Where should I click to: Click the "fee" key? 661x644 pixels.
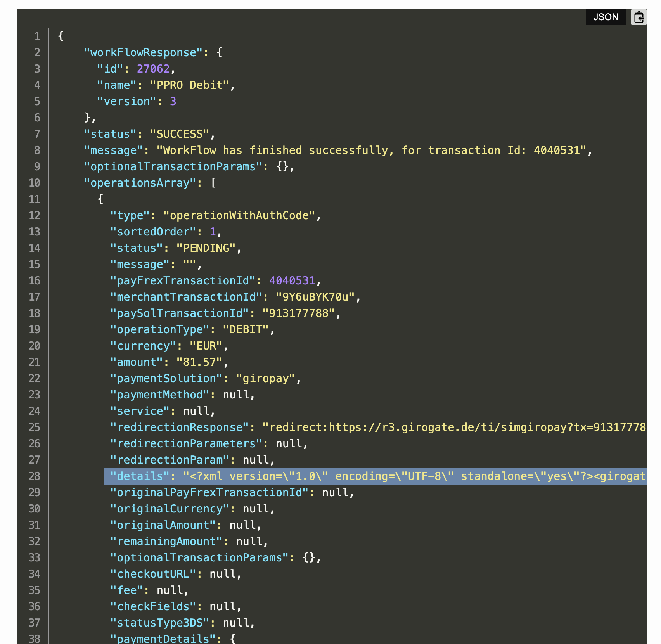127,590
